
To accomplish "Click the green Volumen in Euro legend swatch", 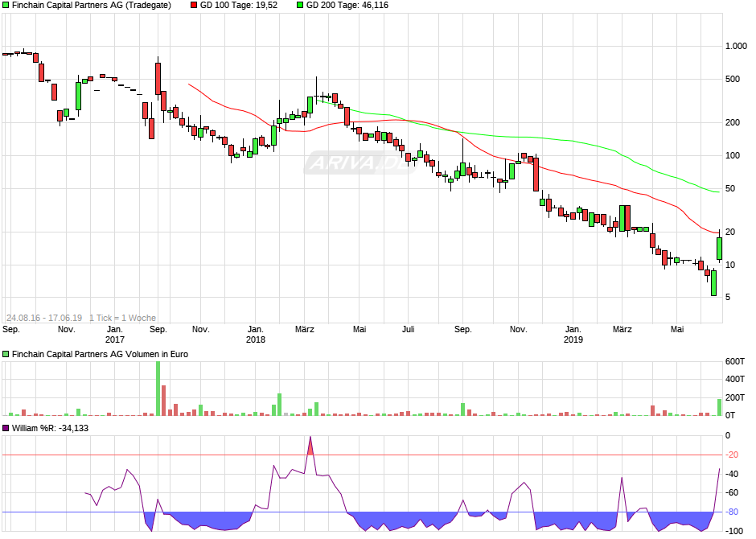I will click(6, 354).
